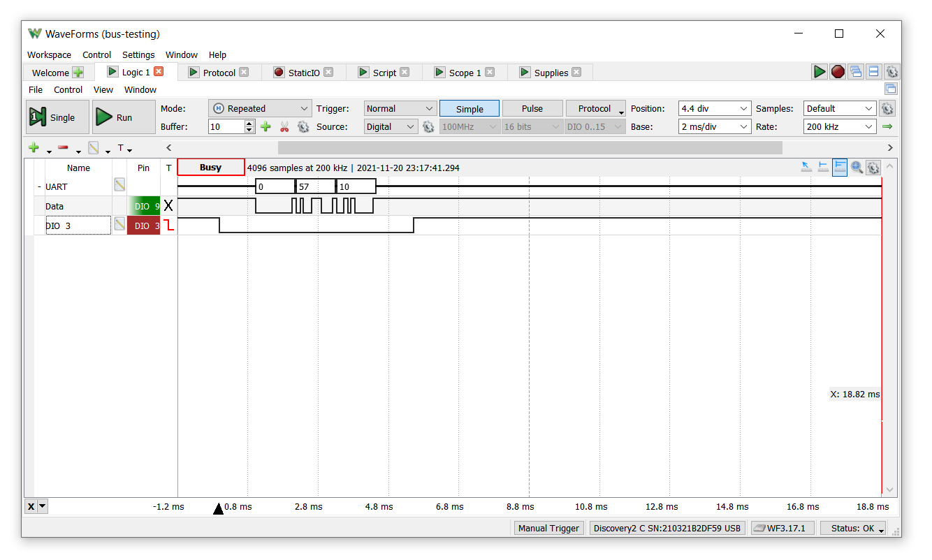
Task: Click the scissors icon beside Buffer
Action: point(284,127)
